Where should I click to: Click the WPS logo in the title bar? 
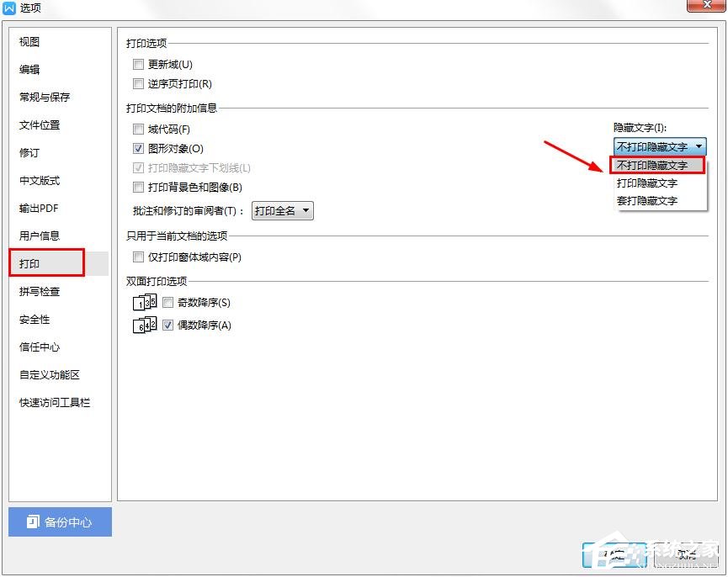[x=11, y=8]
